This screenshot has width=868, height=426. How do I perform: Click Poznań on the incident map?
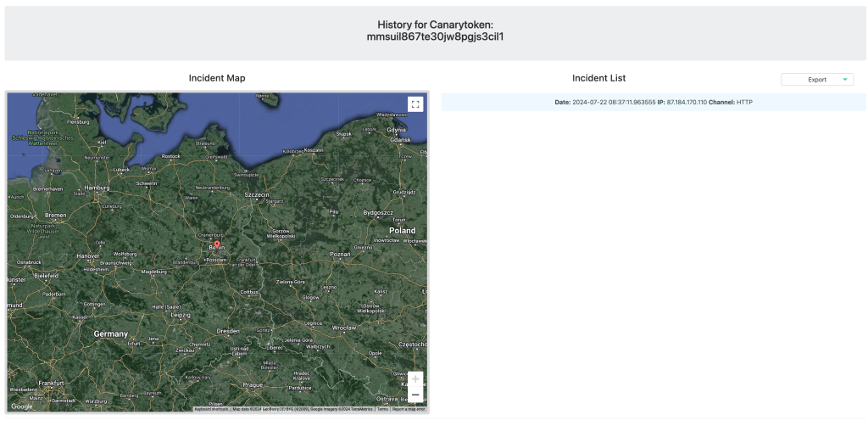coord(340,254)
